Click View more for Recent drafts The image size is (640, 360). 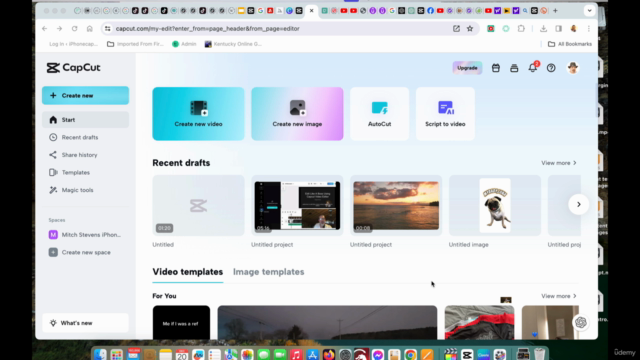pos(559,163)
